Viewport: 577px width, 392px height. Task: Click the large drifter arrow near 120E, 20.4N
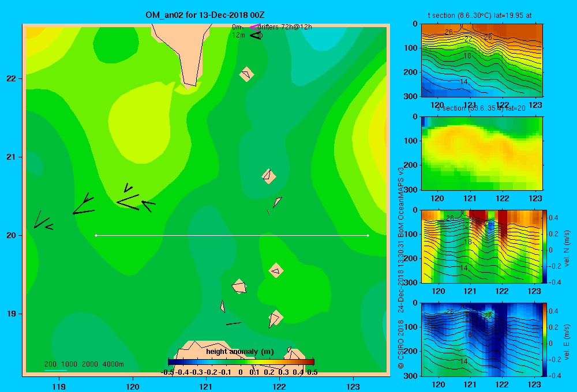(x=129, y=202)
